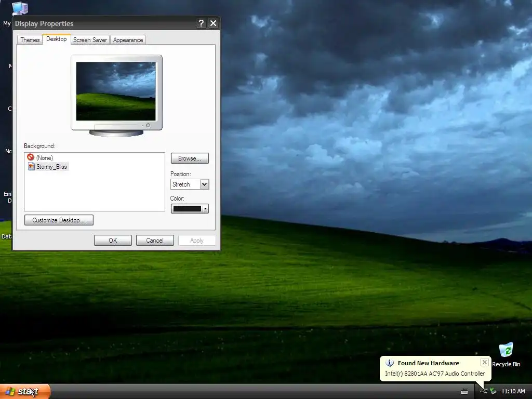Click the taskbar clock showing 11:10 AM
532x399 pixels.
coord(513,392)
